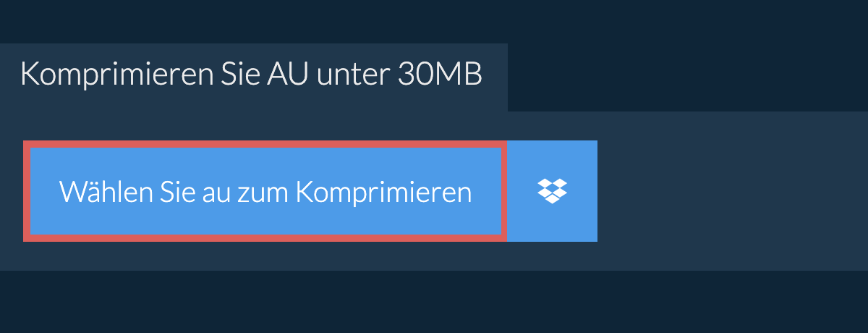Click the word 'Komprimieren' in the blue button
Viewport: 868px width, 333px height.
384,193
